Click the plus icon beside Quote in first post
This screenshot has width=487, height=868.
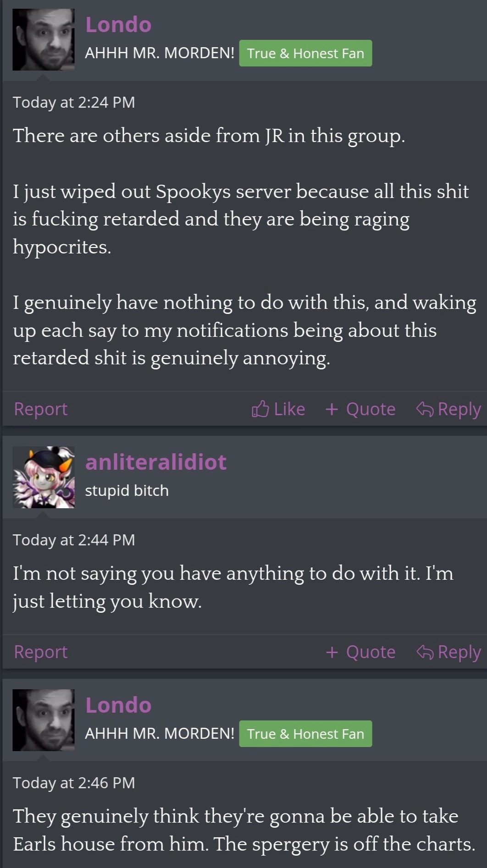click(x=332, y=409)
